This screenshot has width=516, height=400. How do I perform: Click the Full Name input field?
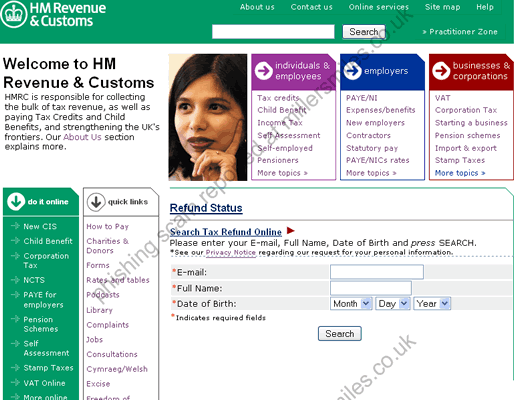point(371,288)
